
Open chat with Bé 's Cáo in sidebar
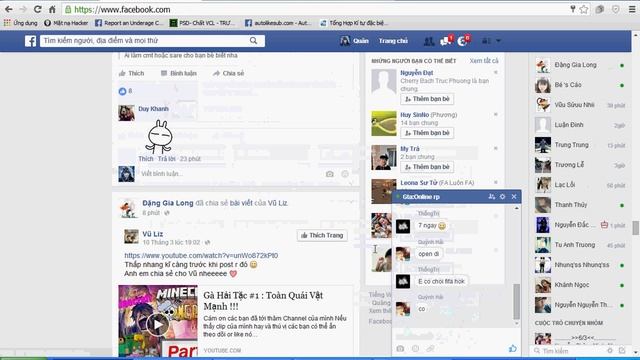click(x=580, y=85)
